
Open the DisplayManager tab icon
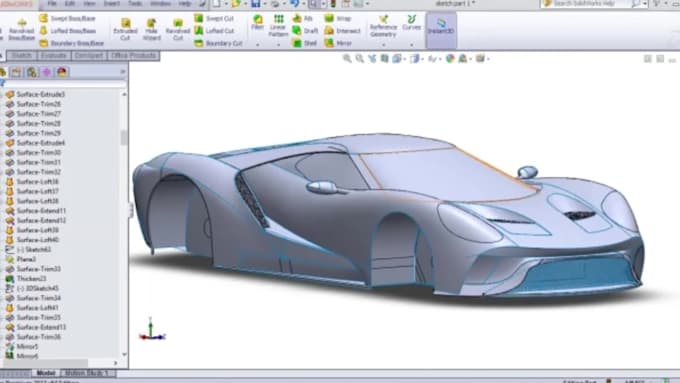62,72
